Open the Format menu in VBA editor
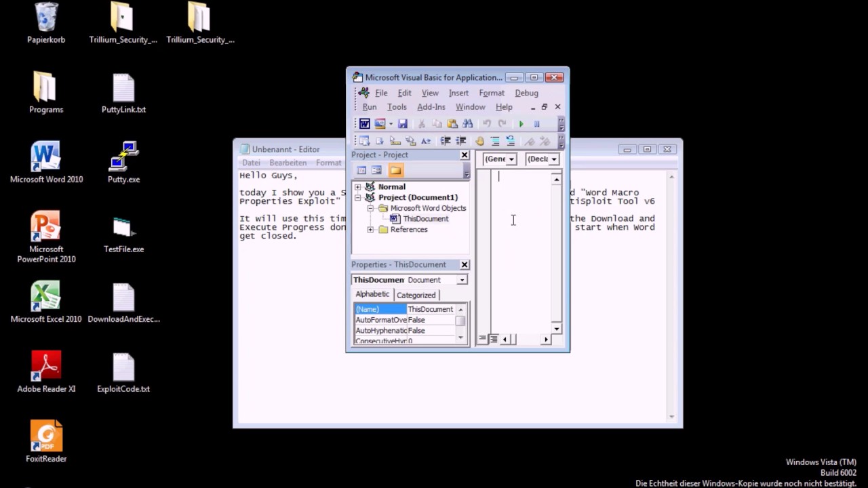The width and height of the screenshot is (868, 488). coord(492,93)
